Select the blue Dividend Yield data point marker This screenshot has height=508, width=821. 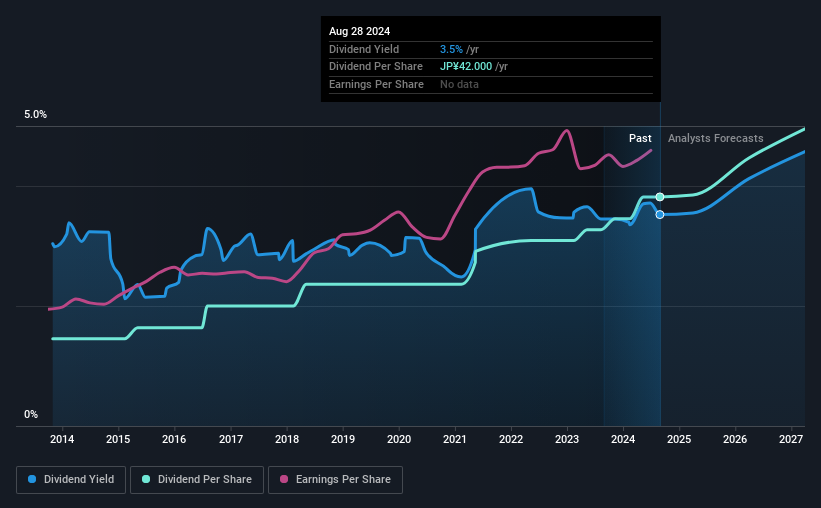coord(660,215)
